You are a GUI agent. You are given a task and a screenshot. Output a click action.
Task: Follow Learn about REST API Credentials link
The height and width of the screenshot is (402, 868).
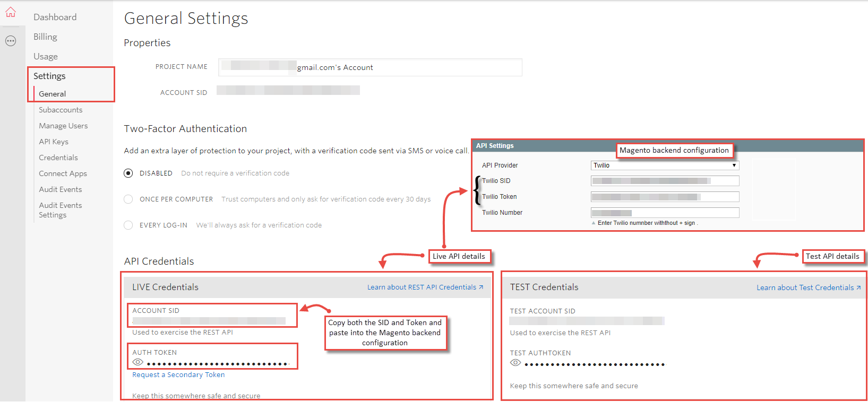point(425,287)
